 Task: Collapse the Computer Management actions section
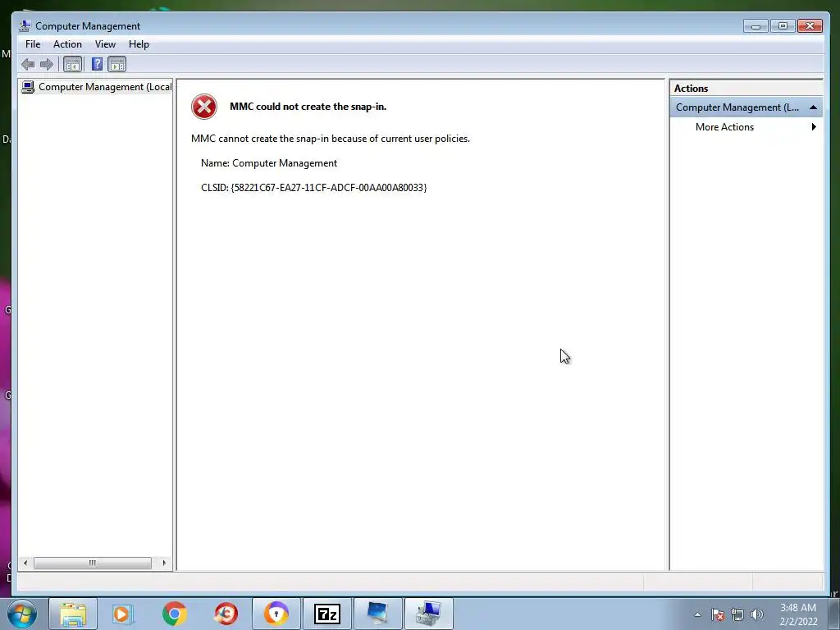(x=813, y=107)
